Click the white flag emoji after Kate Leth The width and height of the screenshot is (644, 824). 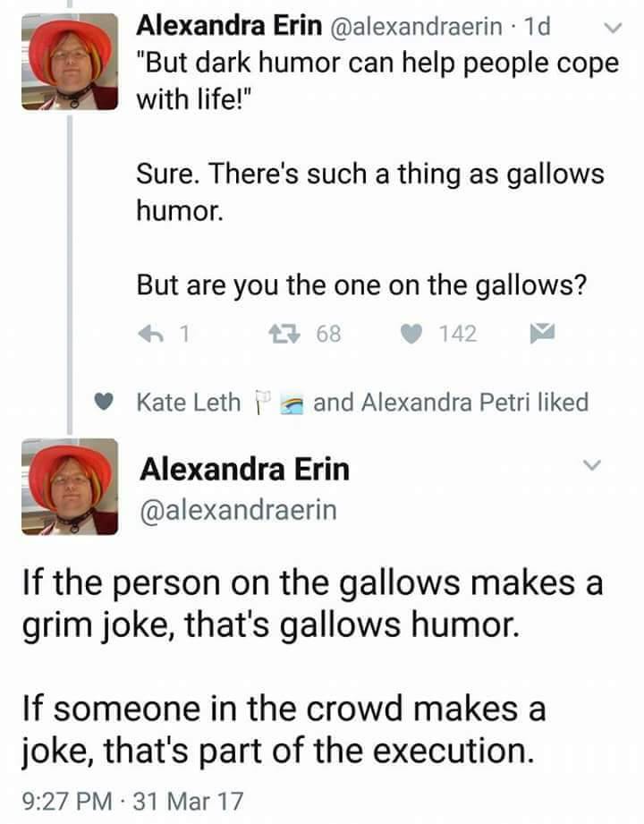pyautogui.click(x=262, y=403)
